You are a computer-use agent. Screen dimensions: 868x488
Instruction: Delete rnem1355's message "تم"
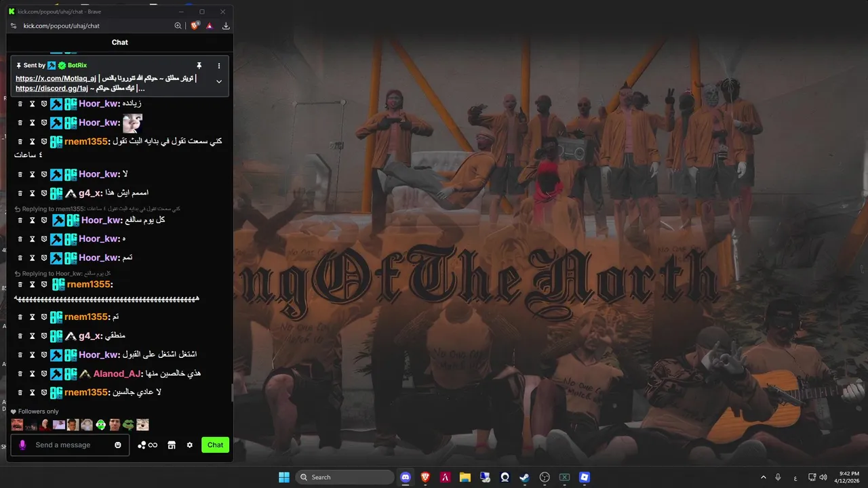pyautogui.click(x=20, y=317)
